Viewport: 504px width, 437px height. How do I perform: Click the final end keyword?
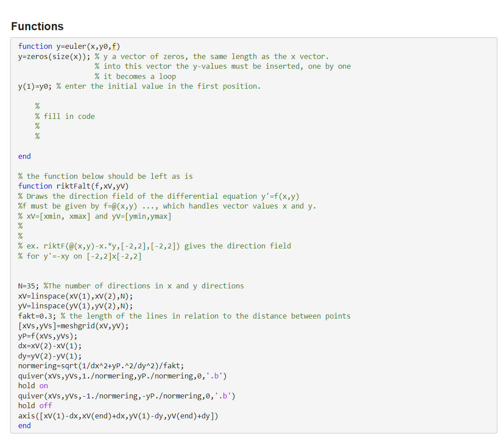24,425
